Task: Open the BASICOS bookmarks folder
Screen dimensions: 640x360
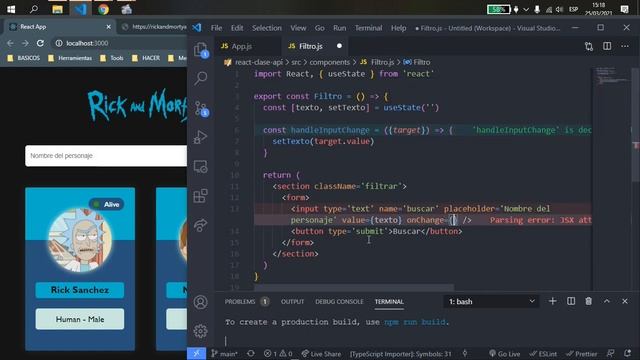Action: [24, 58]
